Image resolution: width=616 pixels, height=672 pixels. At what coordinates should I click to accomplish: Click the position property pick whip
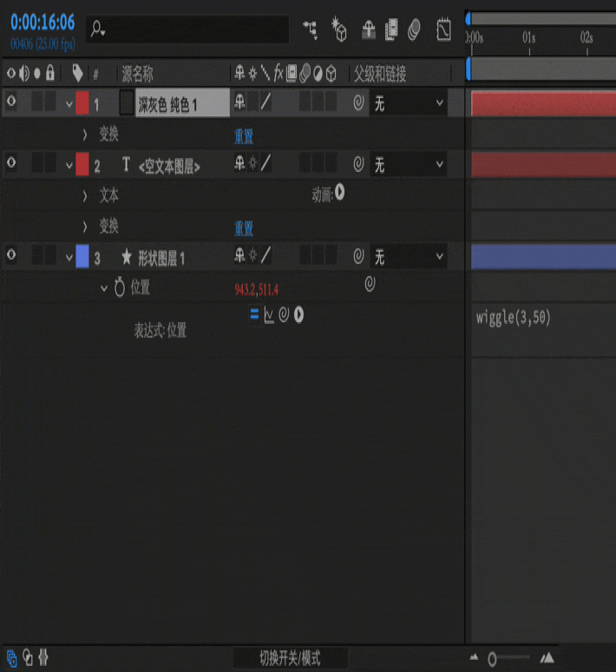(x=370, y=284)
